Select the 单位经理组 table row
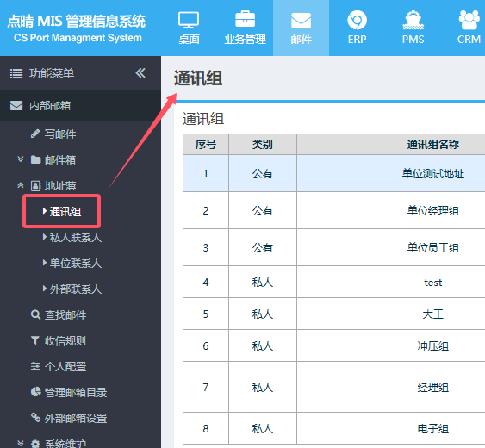This screenshot has width=485, height=448. point(334,210)
